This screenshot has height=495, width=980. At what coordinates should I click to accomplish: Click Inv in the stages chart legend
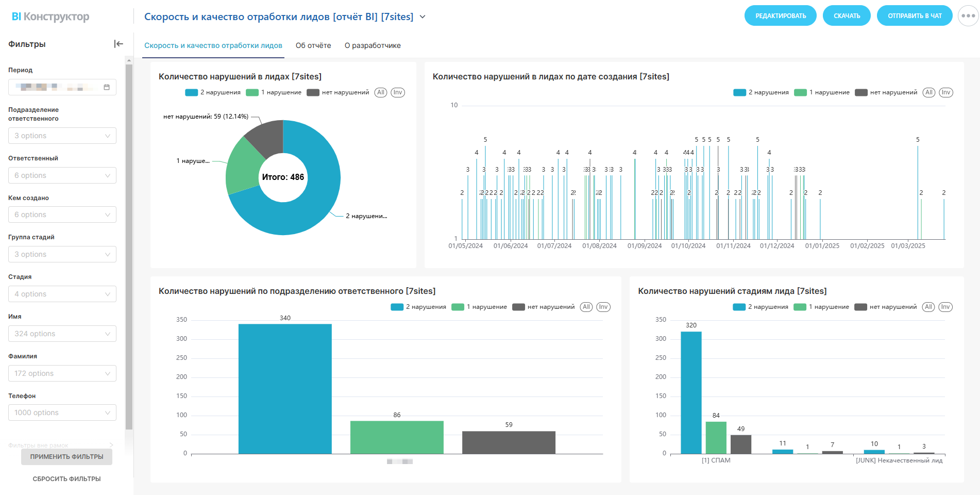pos(945,307)
